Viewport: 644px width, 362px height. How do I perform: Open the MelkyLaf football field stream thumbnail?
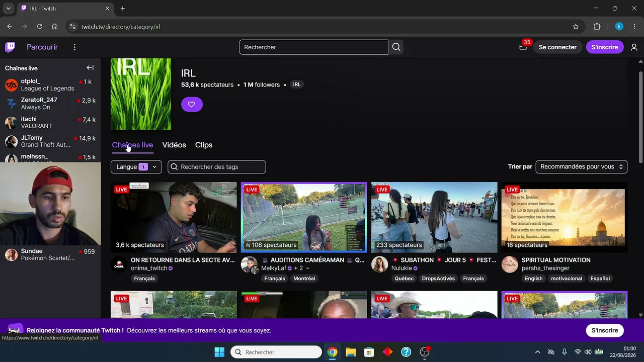tap(304, 217)
